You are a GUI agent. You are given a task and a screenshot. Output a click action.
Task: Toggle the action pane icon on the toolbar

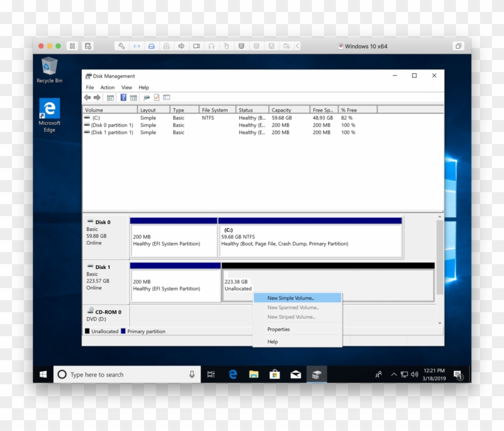[133, 97]
